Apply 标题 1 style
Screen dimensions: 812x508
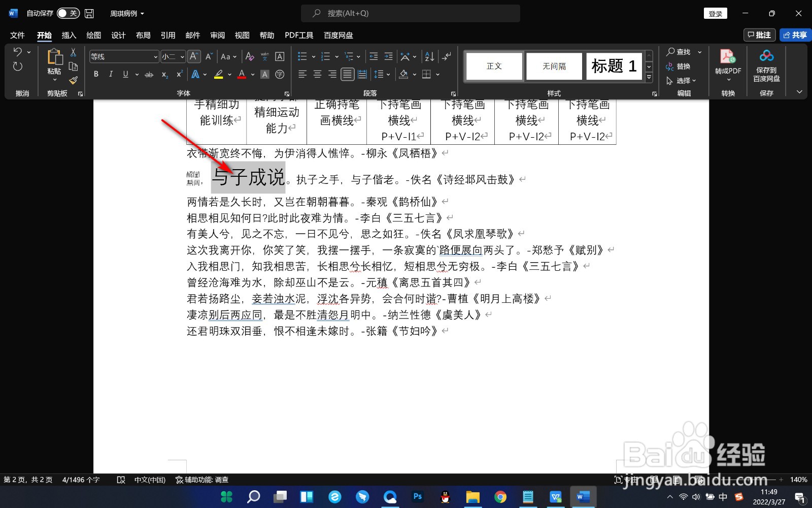[x=614, y=66]
